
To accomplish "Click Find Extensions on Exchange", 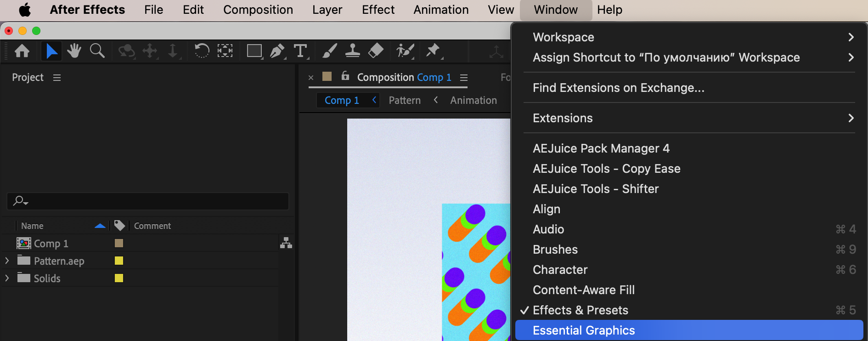I will click(x=618, y=88).
